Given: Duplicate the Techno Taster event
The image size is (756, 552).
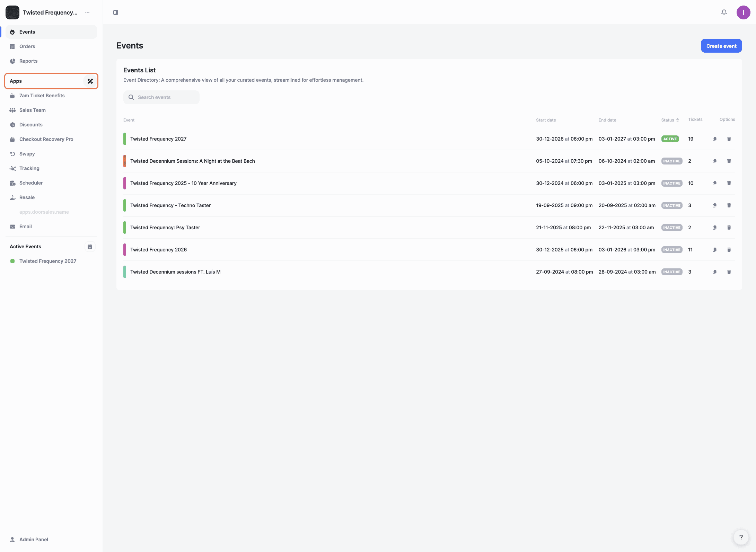Looking at the screenshot, I should [x=714, y=205].
